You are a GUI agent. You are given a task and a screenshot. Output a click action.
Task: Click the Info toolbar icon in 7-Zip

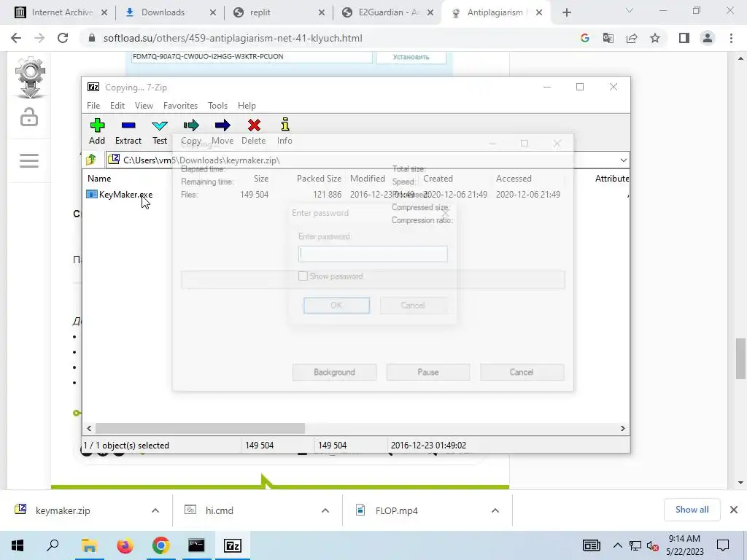click(x=285, y=125)
